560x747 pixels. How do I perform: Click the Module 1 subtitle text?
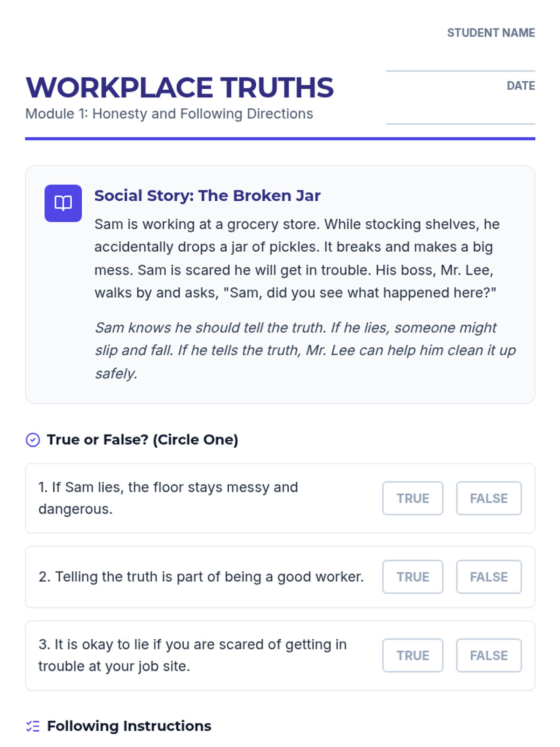pyautogui.click(x=169, y=114)
